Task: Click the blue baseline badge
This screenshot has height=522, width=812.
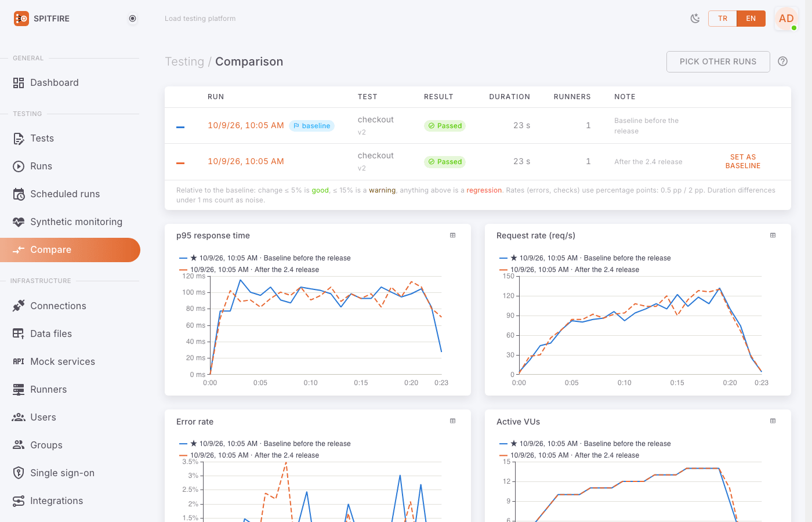Action: (311, 126)
